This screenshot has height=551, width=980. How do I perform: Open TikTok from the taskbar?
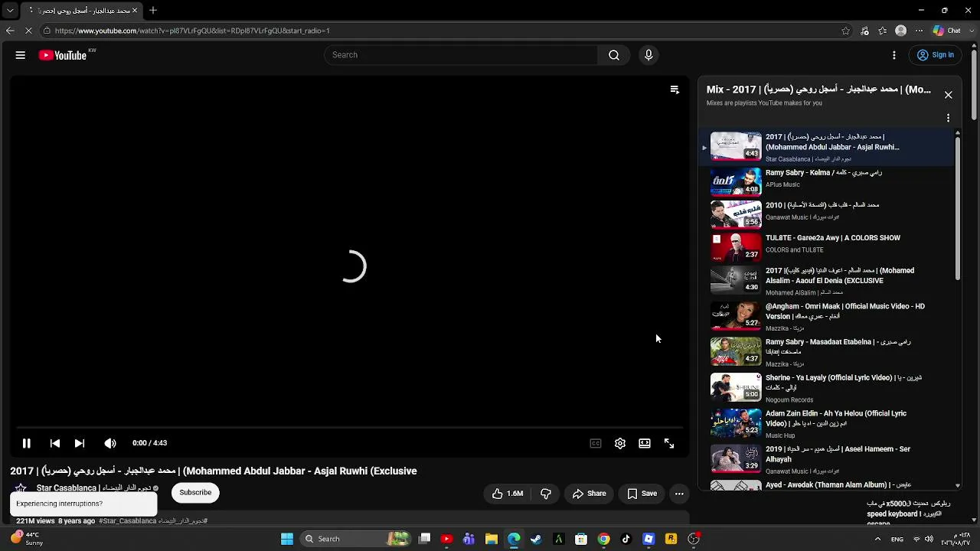[626, 539]
